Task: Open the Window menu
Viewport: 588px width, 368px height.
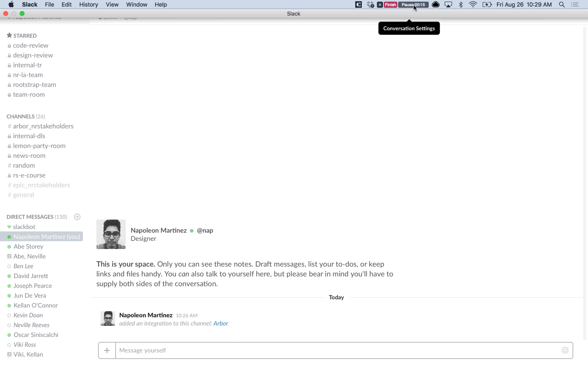Action: 136,4
